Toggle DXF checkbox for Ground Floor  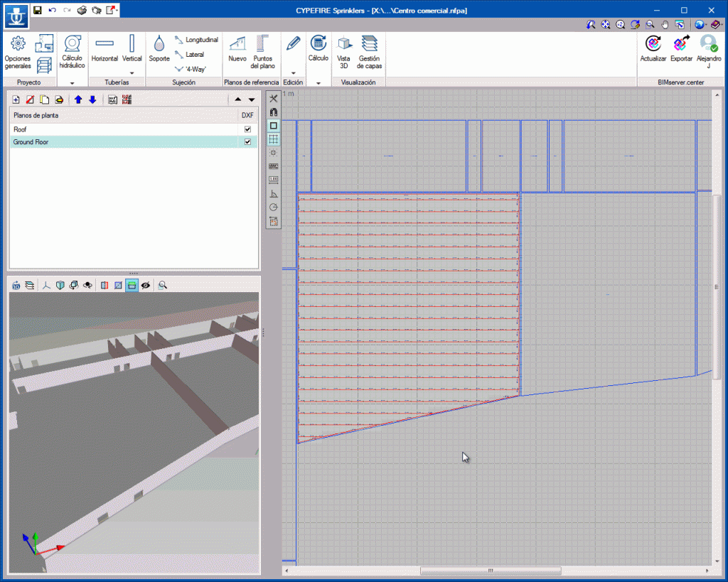click(247, 142)
